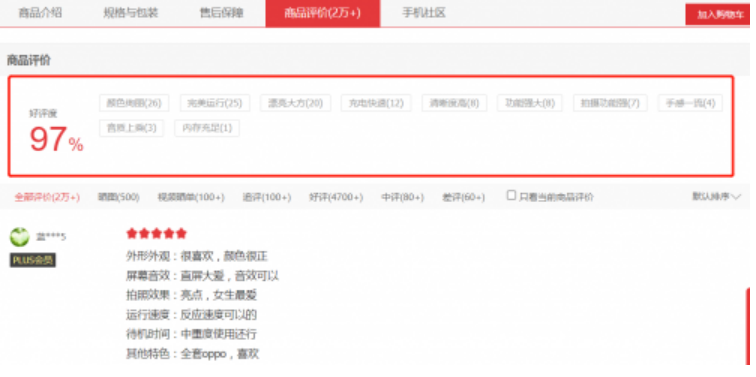This screenshot has height=377, width=756.
Task: Show positive reviews 好评(4700+)
Action: pyautogui.click(x=336, y=197)
